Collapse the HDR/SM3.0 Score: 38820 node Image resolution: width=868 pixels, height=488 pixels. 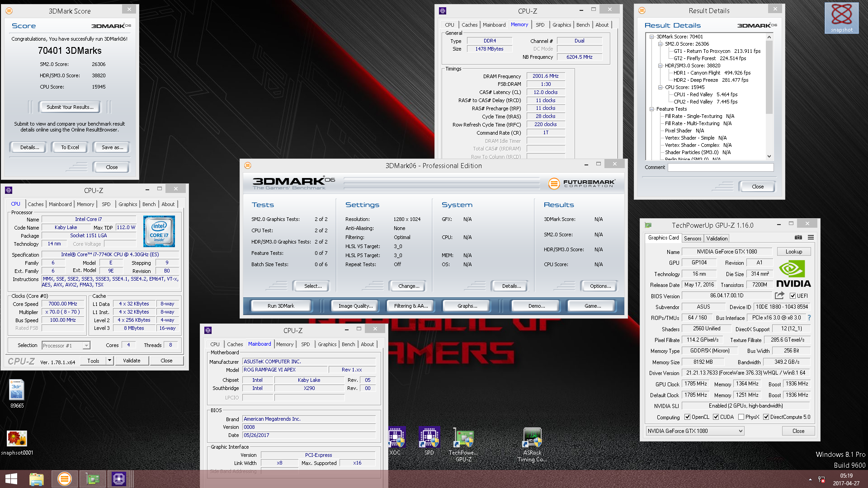point(660,66)
